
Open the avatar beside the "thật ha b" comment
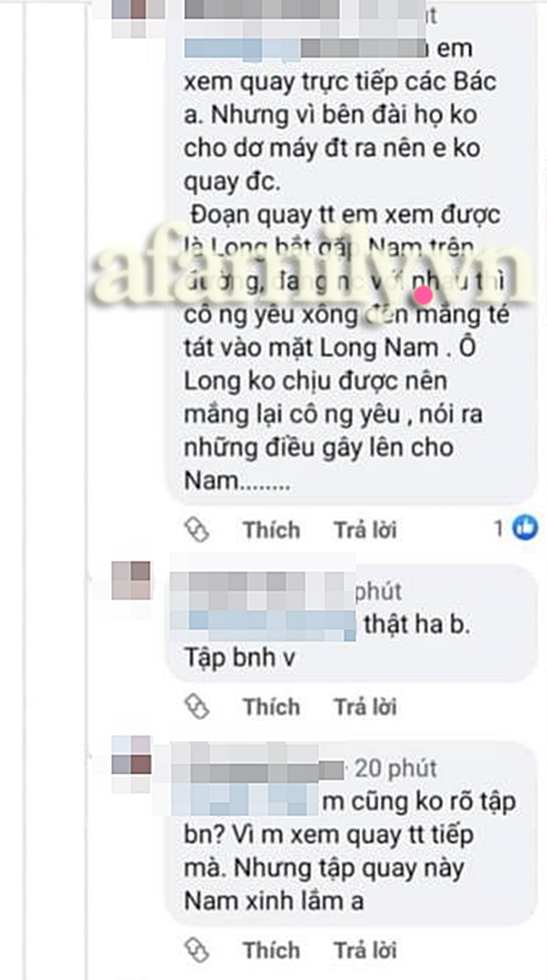pyautogui.click(x=131, y=580)
